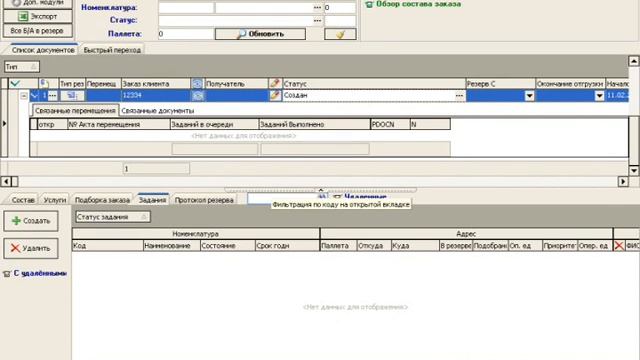Click the horizontal scroll left arrow

6,181
